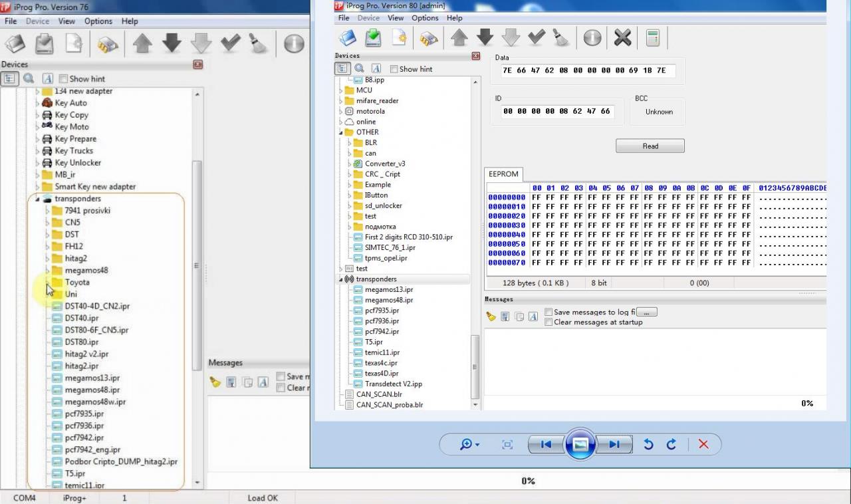Expand DST folder in Version 76 tree
The height and width of the screenshot is (504, 851).
(47, 235)
